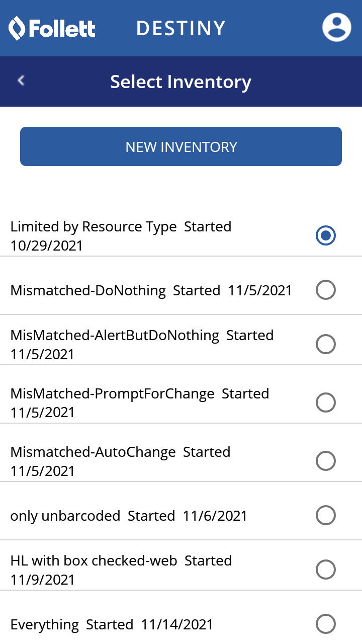Tap the HL with box checked-web label
This screenshot has height=644, width=362.
pyautogui.click(x=121, y=570)
